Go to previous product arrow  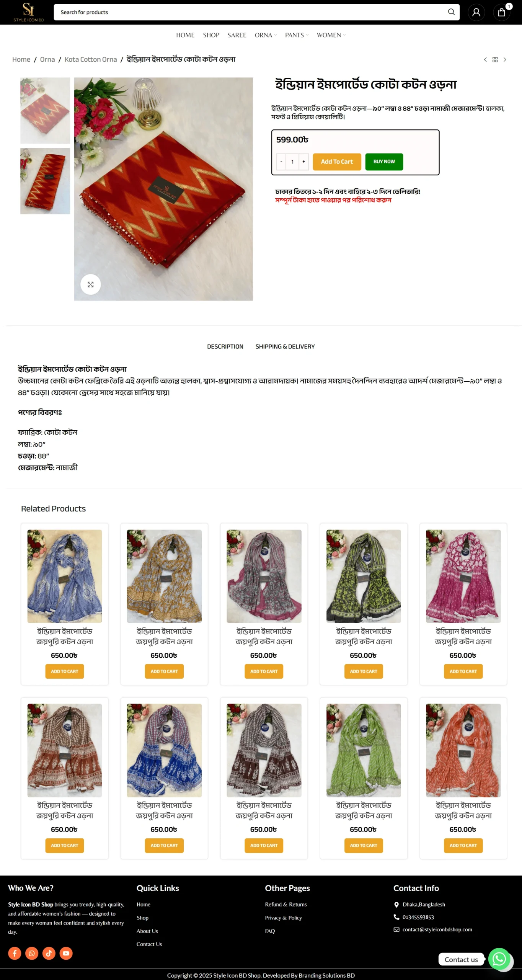485,60
